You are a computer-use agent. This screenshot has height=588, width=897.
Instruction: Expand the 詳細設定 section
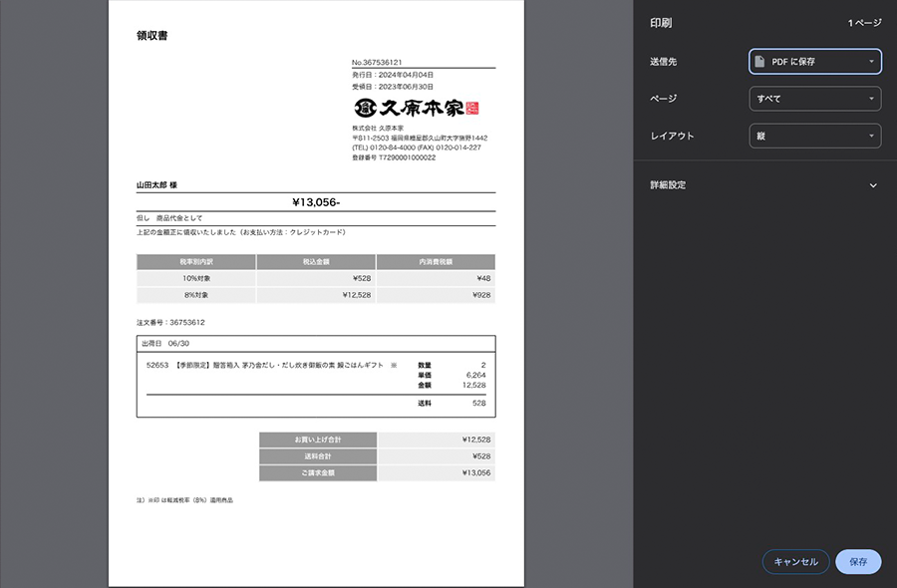point(873,185)
